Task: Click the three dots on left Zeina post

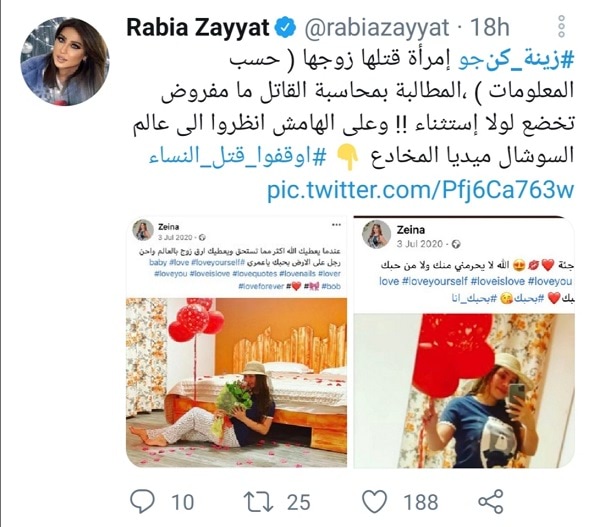Action: point(336,225)
